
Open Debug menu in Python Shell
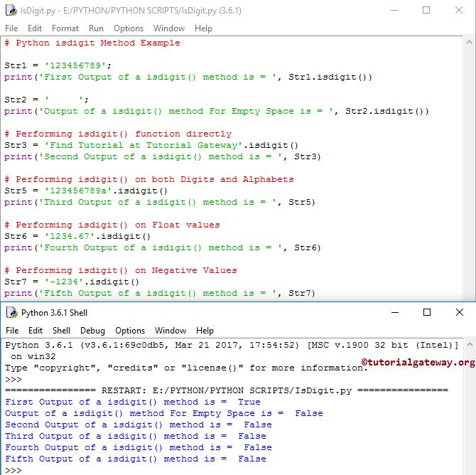(92, 331)
